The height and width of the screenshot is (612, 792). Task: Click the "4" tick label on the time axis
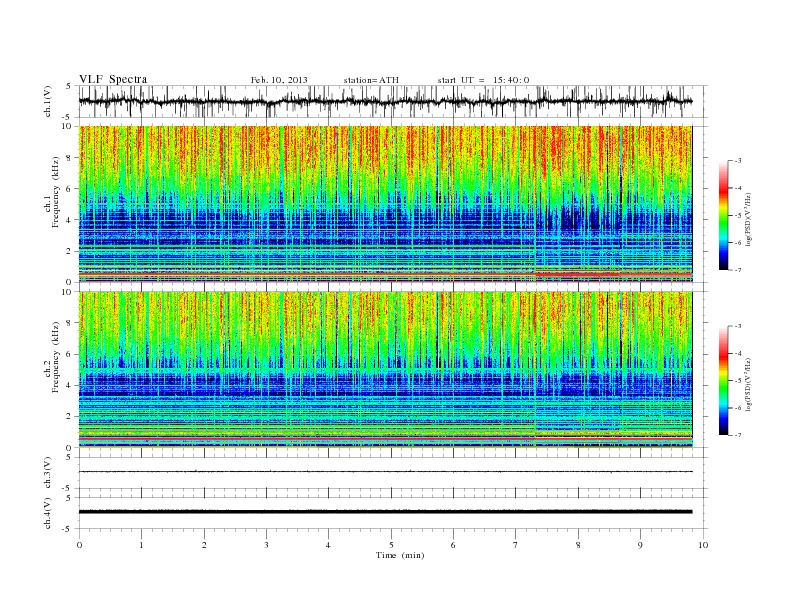point(328,545)
